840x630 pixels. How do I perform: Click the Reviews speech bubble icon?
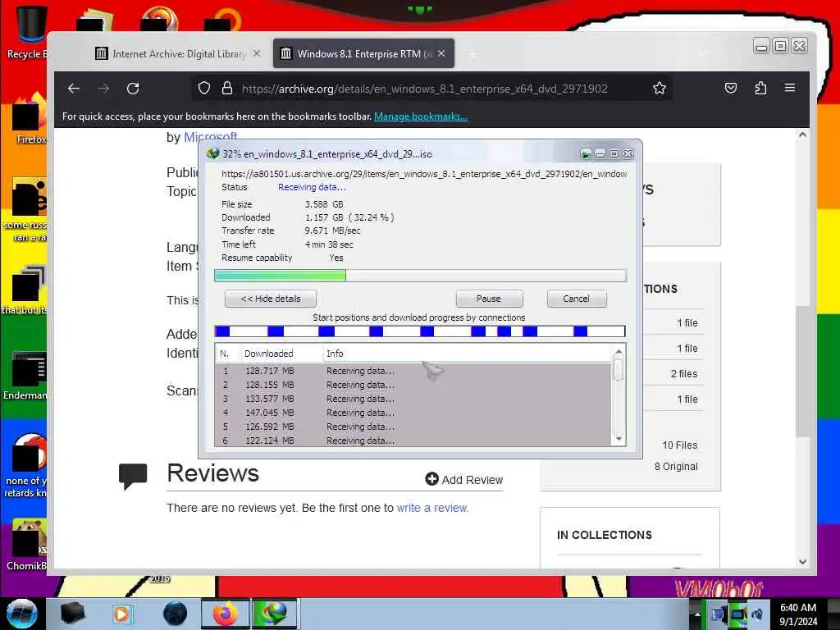click(x=133, y=477)
